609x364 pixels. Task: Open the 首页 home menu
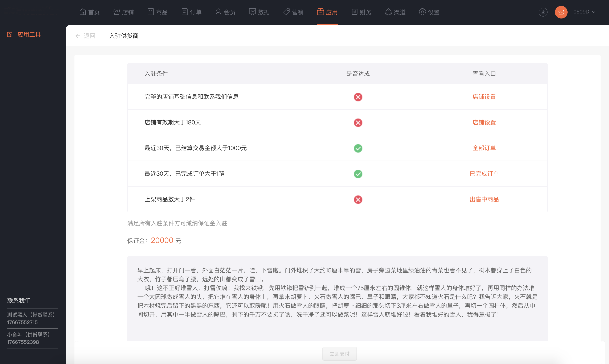point(90,12)
